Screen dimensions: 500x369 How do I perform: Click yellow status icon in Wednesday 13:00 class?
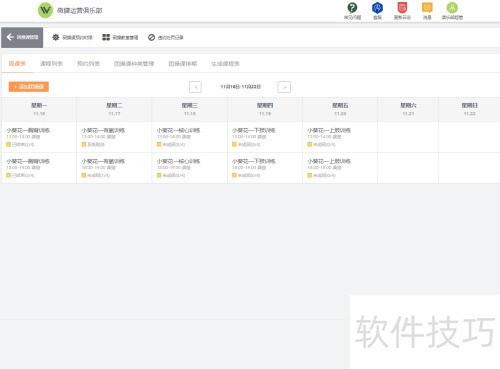coord(159,144)
